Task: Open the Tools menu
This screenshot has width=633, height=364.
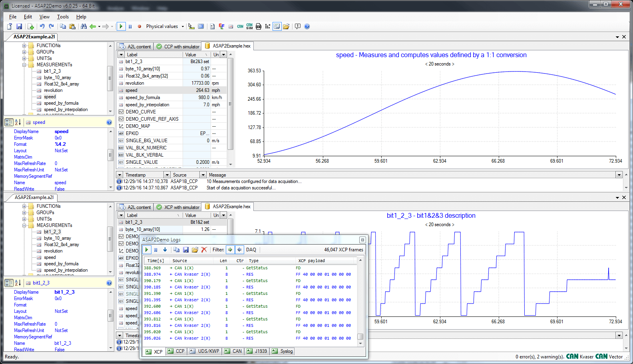Action: point(63,17)
